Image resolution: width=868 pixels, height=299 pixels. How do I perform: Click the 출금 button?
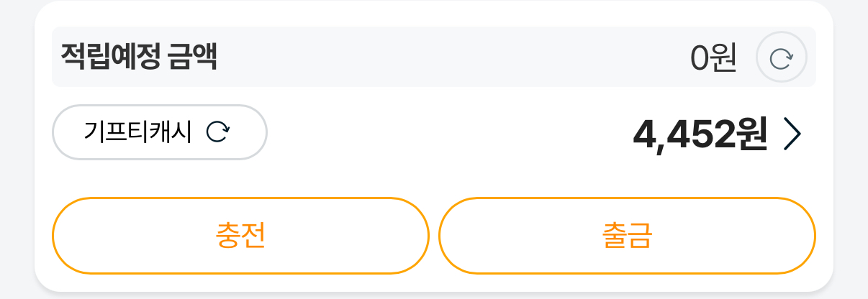coord(627,236)
